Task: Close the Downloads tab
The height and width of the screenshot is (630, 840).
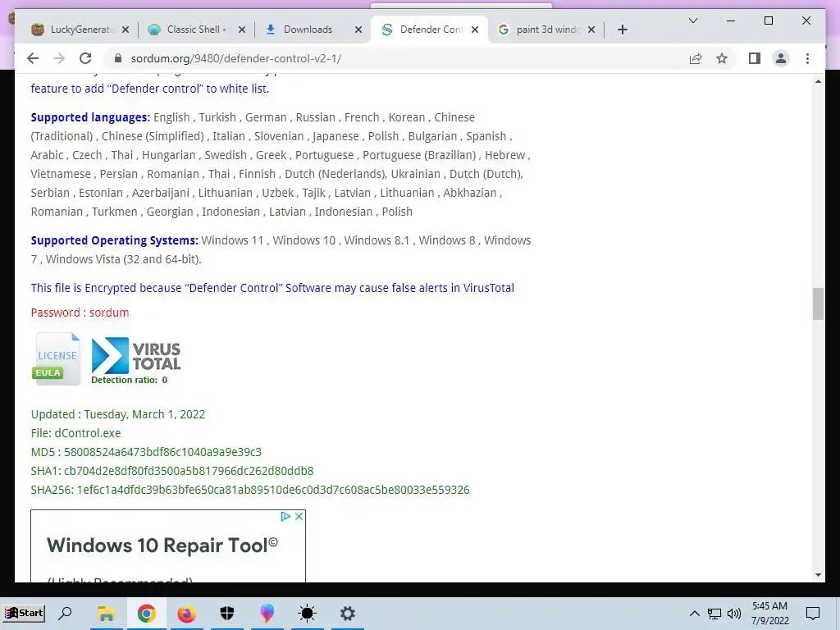Action: [358, 30]
